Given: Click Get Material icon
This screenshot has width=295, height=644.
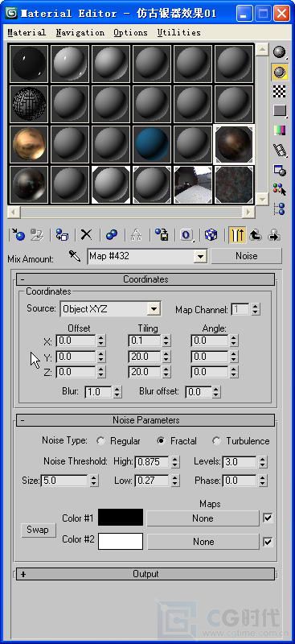Looking at the screenshot, I should (x=18, y=235).
